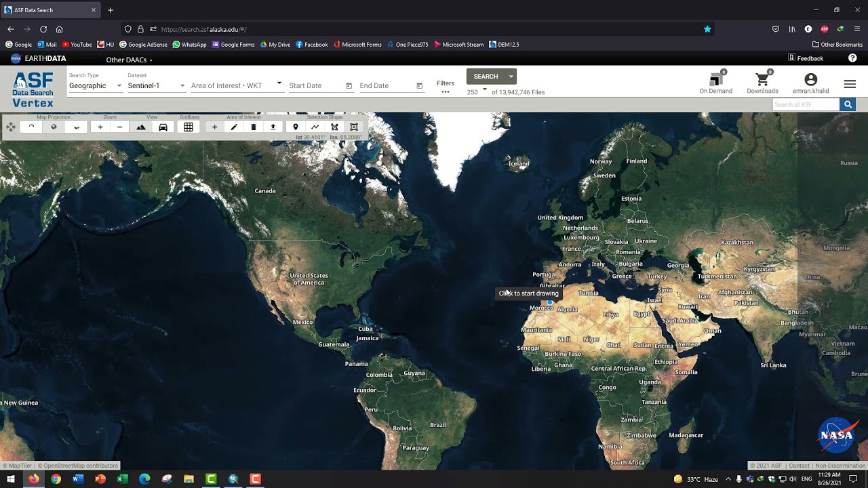
Task: Open the Non-Discrimination footer link
Action: point(840,466)
